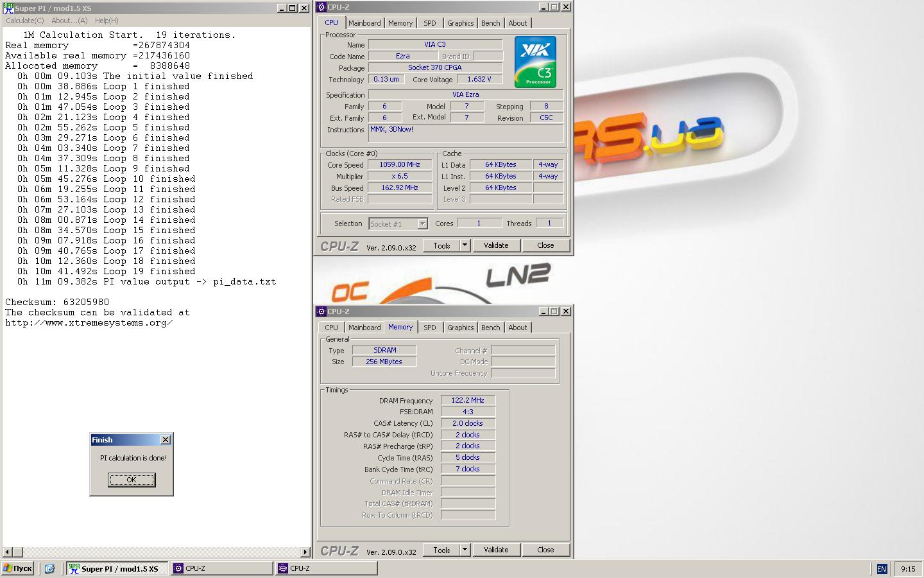Click Close button in bottom CPU-Z window

[x=545, y=550]
